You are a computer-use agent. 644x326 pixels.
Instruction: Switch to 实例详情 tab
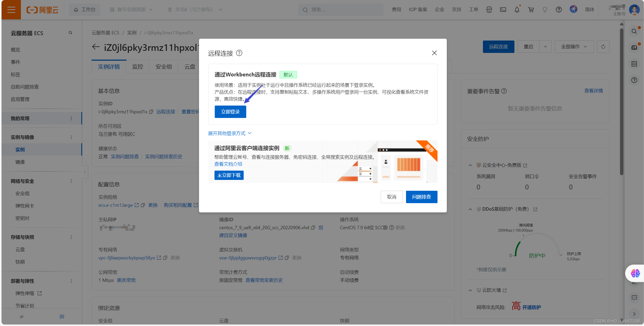point(109,67)
